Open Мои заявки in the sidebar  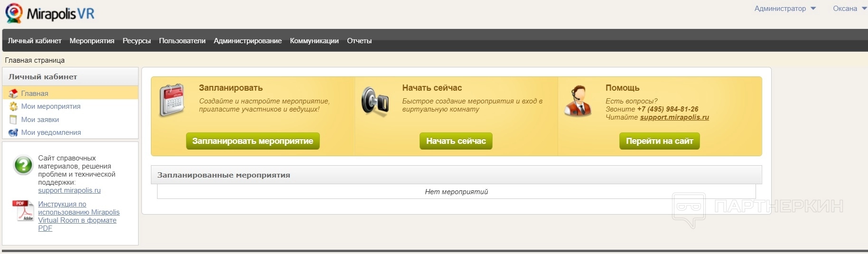coord(40,120)
